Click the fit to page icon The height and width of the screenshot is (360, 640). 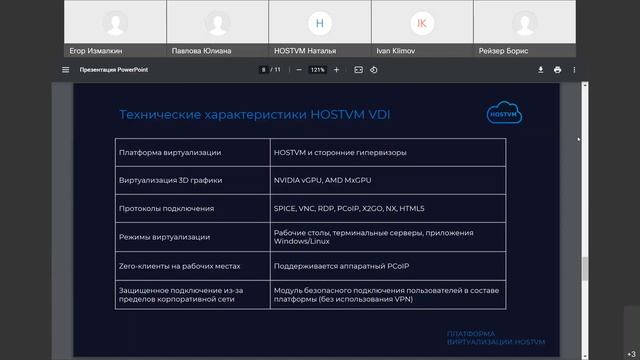click(358, 70)
